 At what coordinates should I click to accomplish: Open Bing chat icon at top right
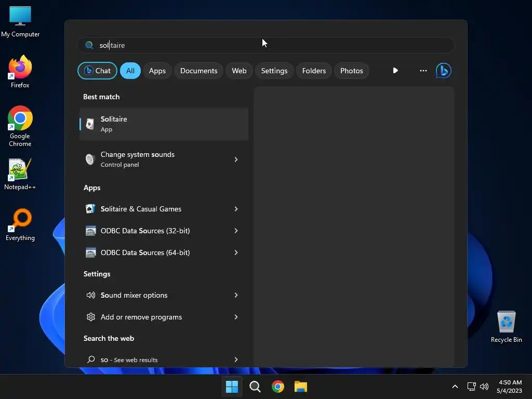444,71
